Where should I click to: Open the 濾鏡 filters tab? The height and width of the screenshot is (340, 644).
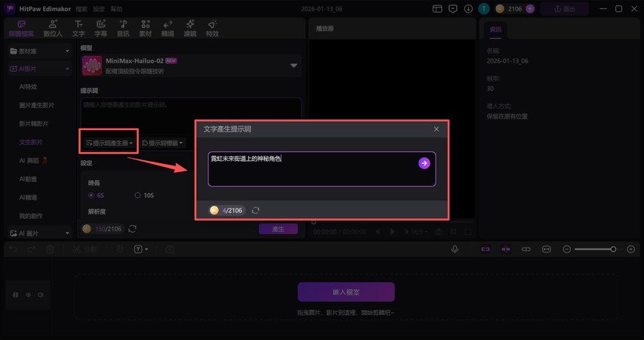tap(190, 29)
